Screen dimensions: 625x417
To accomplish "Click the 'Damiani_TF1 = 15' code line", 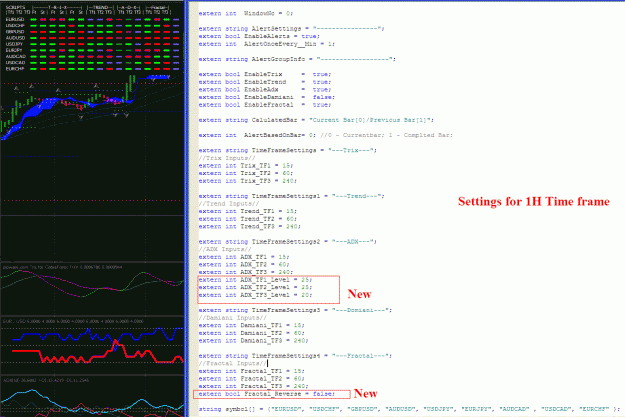I will 252,325.
